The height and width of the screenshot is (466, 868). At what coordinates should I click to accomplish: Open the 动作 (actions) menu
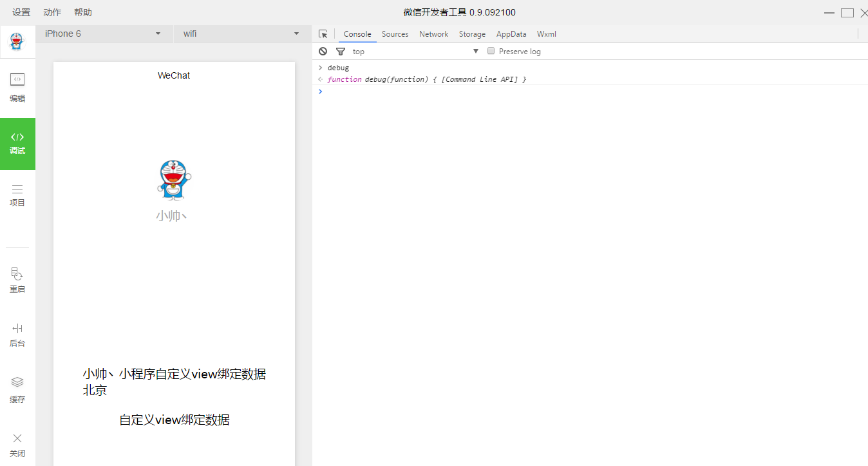coord(52,12)
